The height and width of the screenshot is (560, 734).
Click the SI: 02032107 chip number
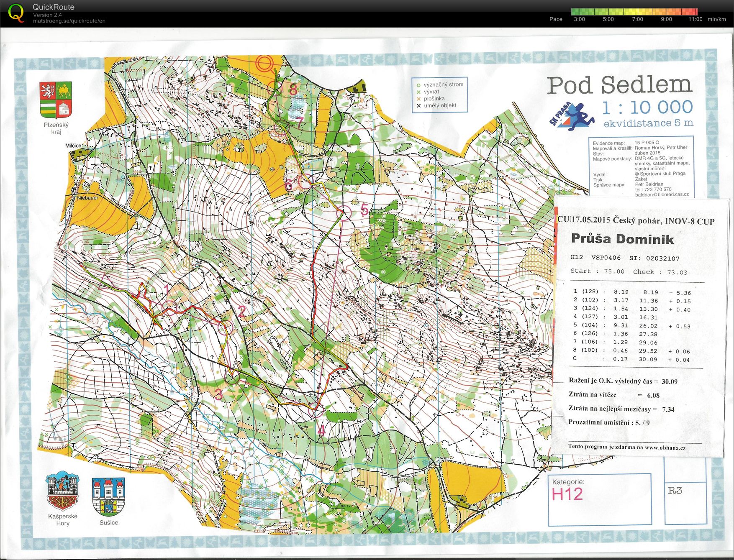(x=654, y=258)
